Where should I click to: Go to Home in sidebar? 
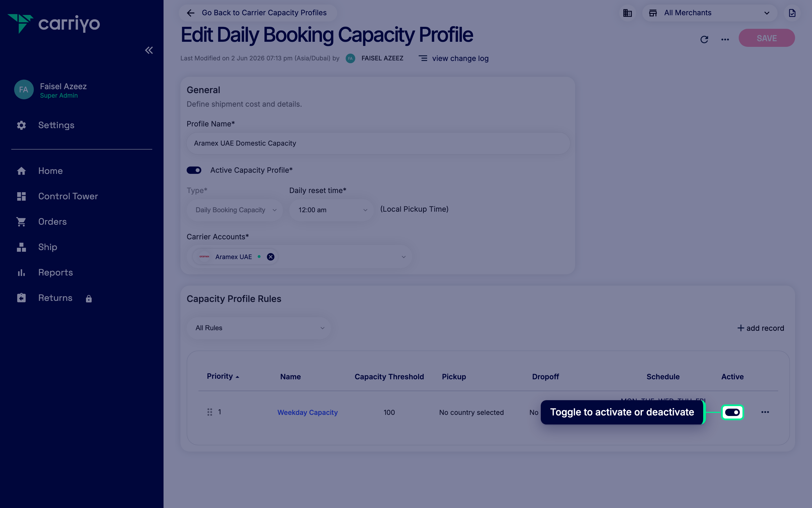click(x=50, y=171)
